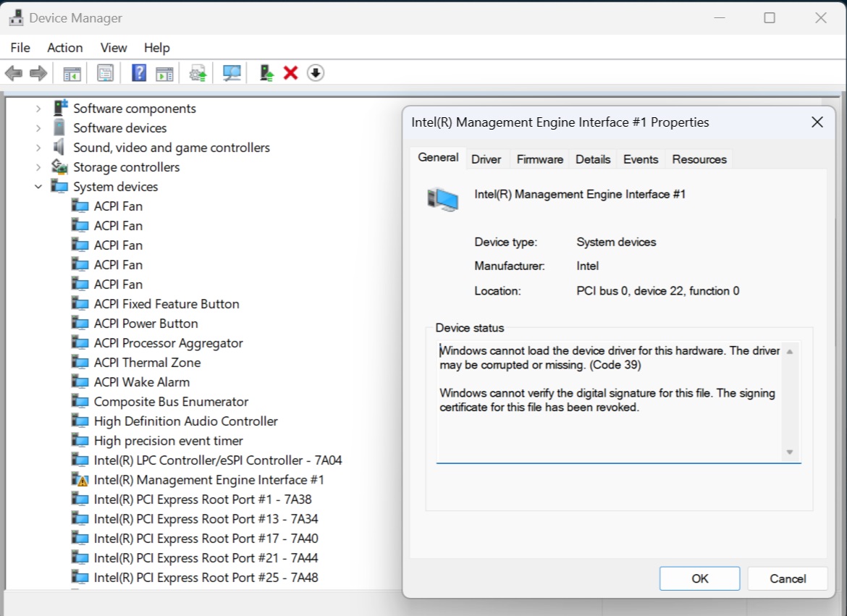Viewport: 847px width, 616px height.
Task: Switch to the Driver tab
Action: (x=486, y=159)
